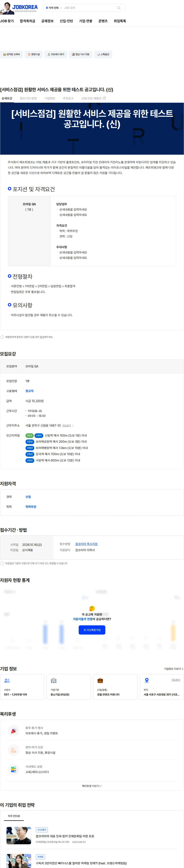The height and width of the screenshot is (868, 184).
Task: Click the green 2호선 subway badge
Action: (x=29, y=435)
